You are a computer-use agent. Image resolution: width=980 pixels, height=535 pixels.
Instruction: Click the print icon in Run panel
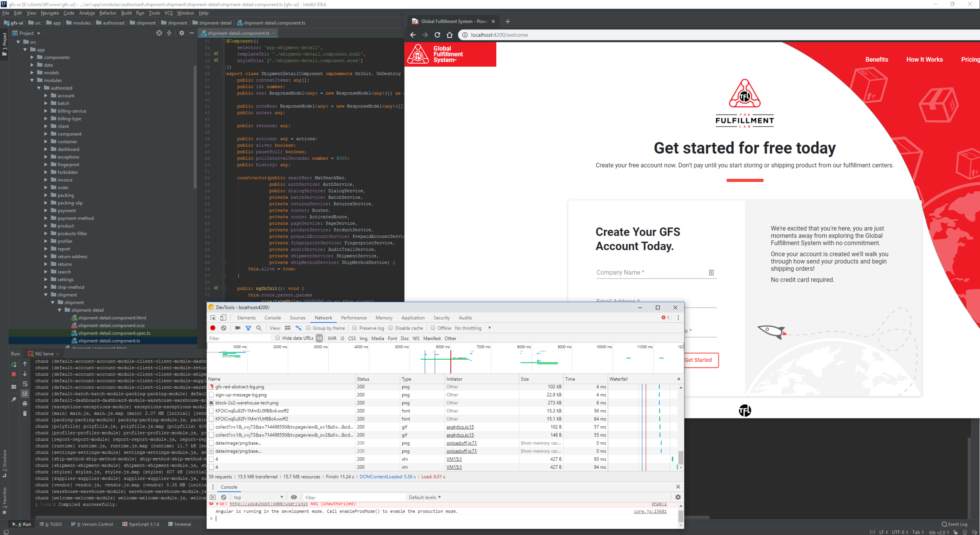(x=25, y=404)
